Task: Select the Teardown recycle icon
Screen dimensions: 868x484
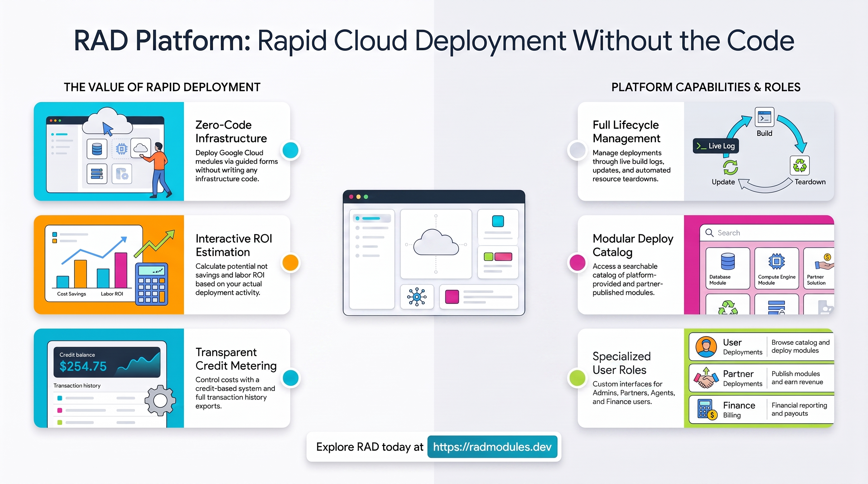Action: 800,165
